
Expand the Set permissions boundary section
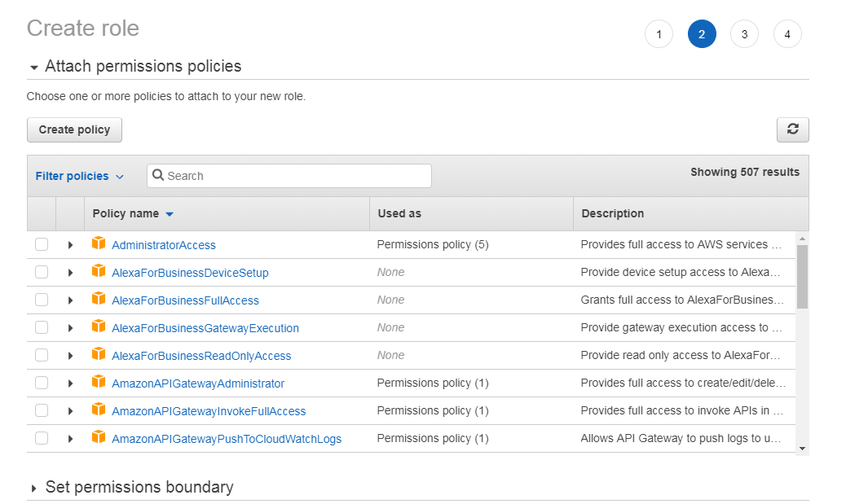click(33, 488)
